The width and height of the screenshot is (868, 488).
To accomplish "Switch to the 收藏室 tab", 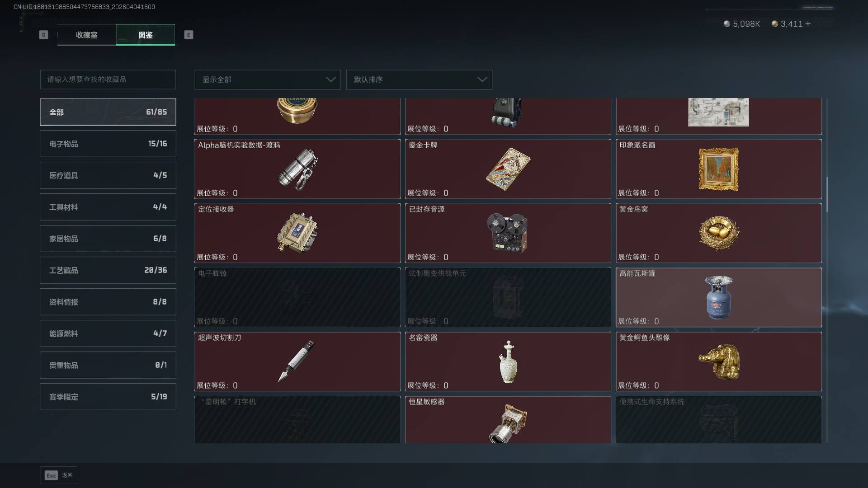I will [x=86, y=35].
